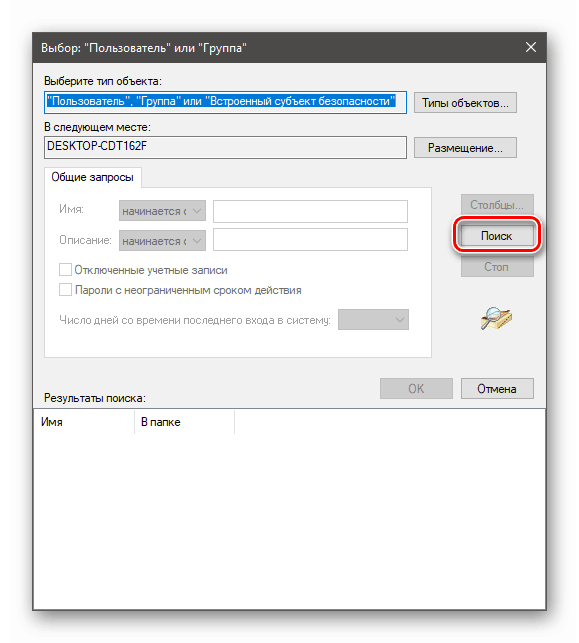
Task: Click the Результаты поиска label
Action: (x=95, y=398)
